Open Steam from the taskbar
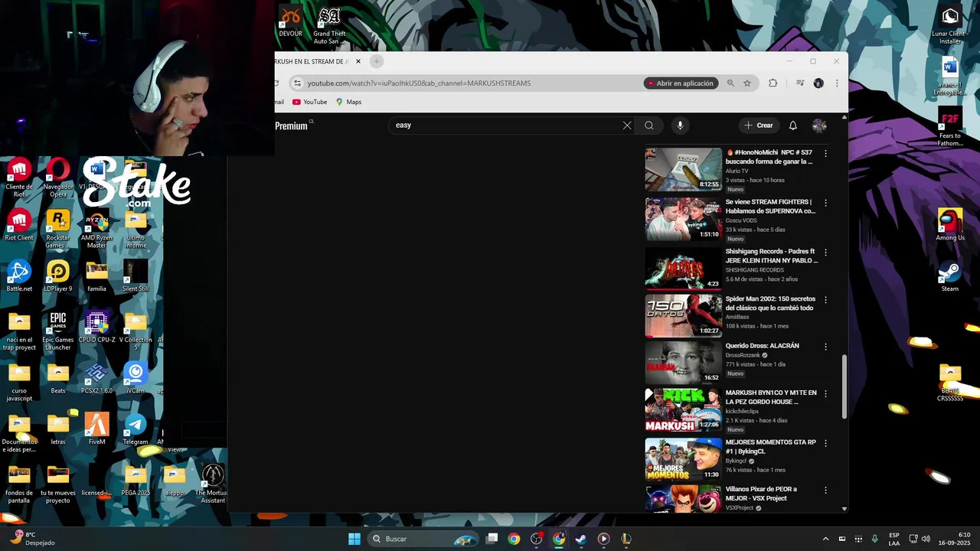 coord(581,539)
